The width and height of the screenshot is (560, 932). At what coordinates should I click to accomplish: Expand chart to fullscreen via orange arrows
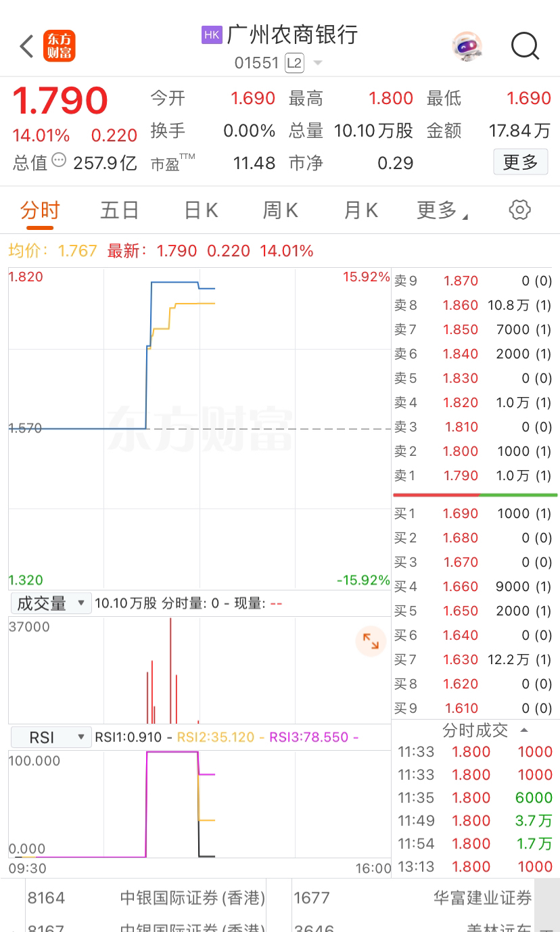(x=371, y=641)
